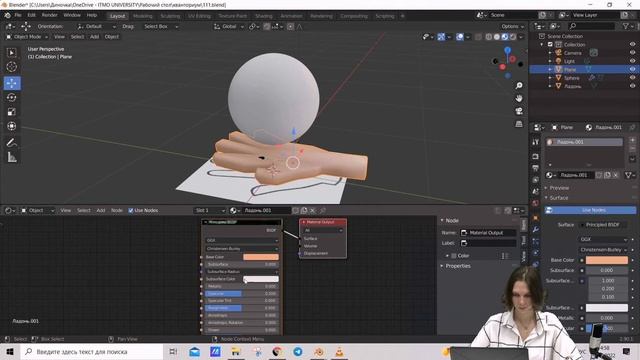Toggle Collection exclude checkbox in outliner

[550, 44]
